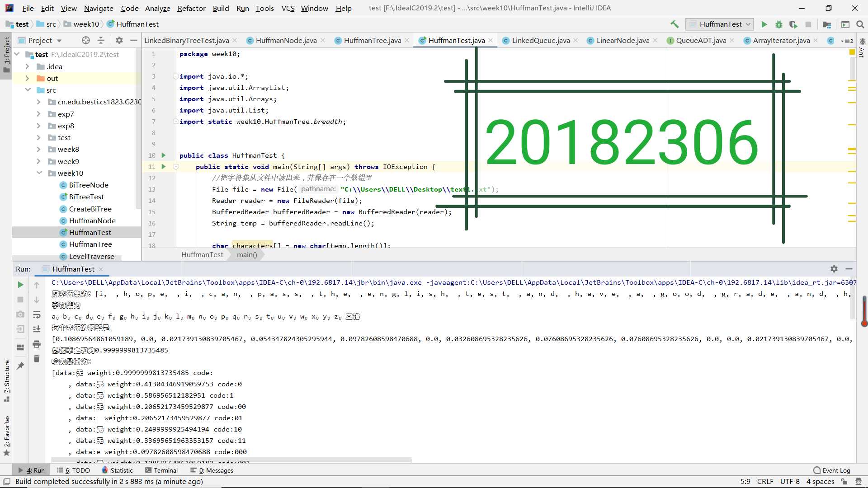The height and width of the screenshot is (488, 868).
Task: Clear all Run console output trash icon
Action: pyautogui.click(x=37, y=359)
